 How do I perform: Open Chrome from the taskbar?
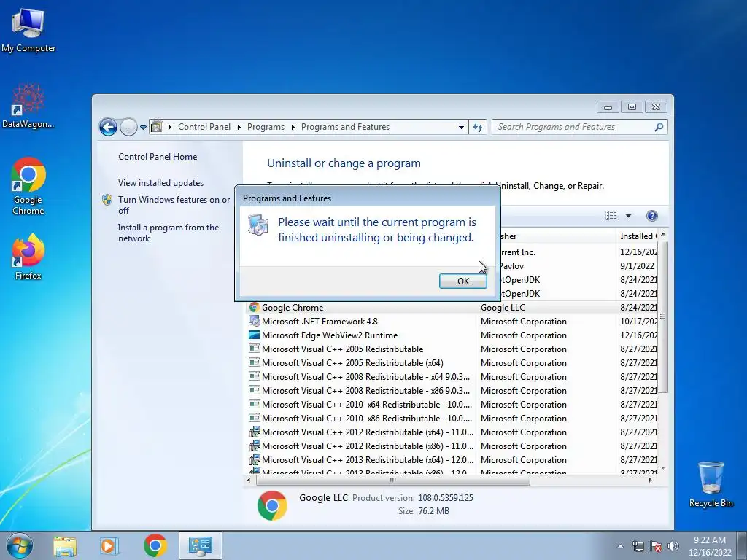(155, 545)
